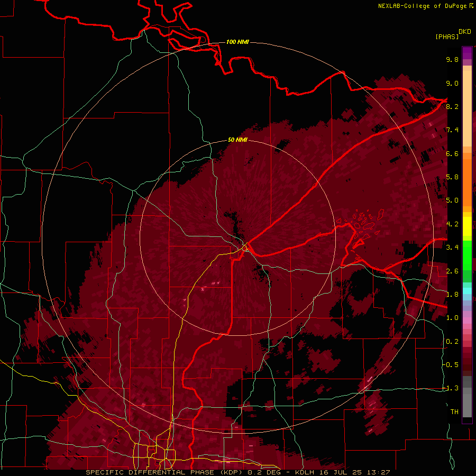Click the 0.2 value on color scale
476x476 pixels.
tap(452, 342)
